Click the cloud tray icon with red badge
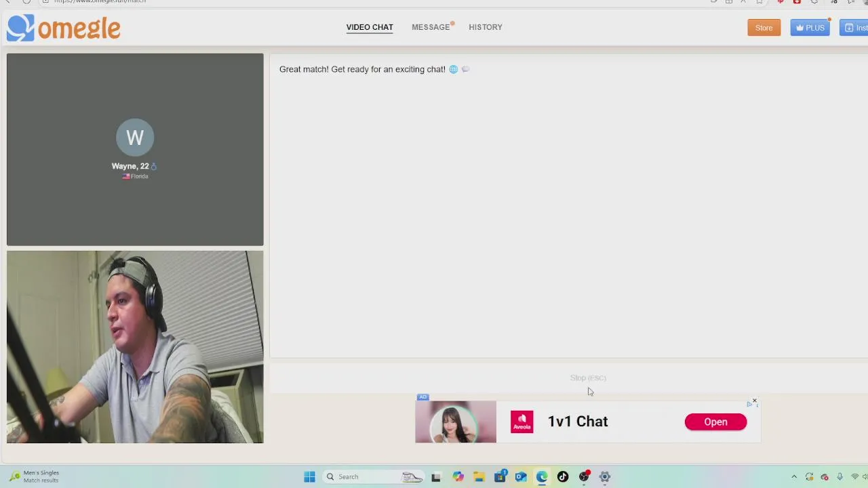Image resolution: width=868 pixels, height=488 pixels. pos(825,476)
